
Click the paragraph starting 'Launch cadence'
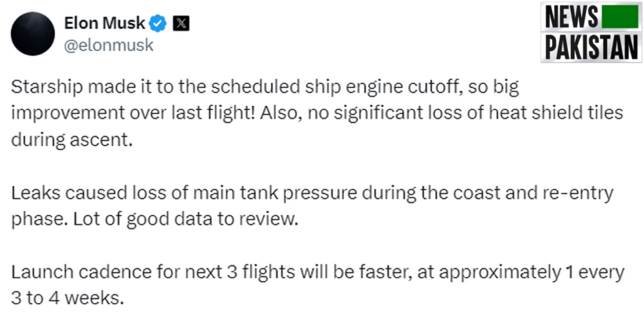[x=318, y=285]
